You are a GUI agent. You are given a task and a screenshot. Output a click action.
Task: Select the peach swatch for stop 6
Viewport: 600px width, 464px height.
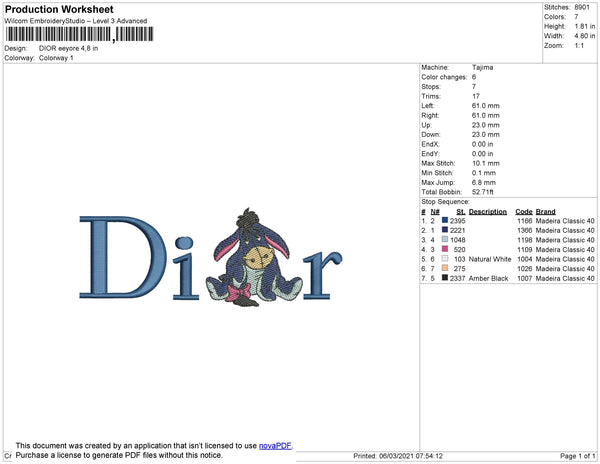(x=445, y=268)
